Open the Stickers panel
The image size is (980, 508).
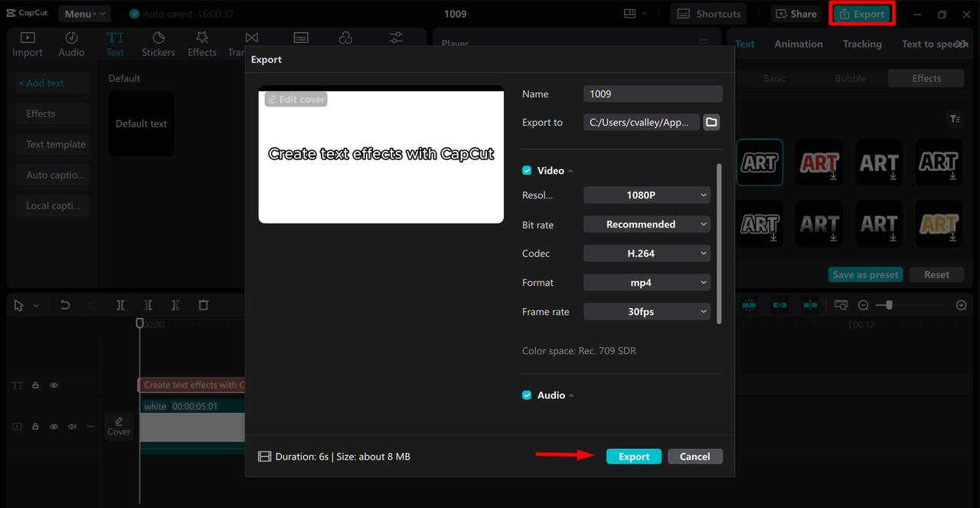click(x=158, y=44)
